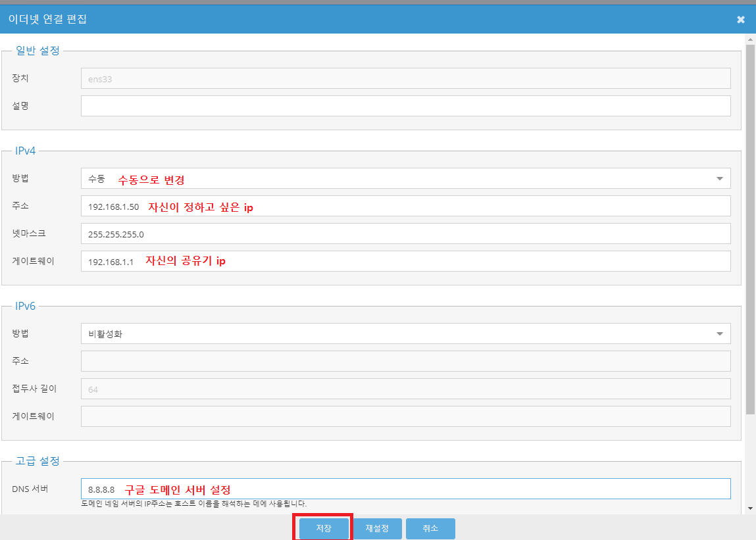Click the scrollbar up arrow

750,39
